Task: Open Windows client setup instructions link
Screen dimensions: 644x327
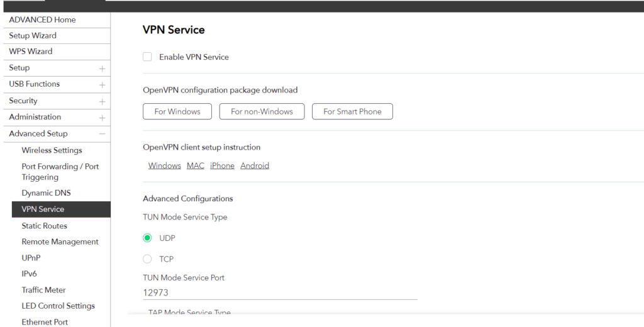Action: [x=165, y=166]
